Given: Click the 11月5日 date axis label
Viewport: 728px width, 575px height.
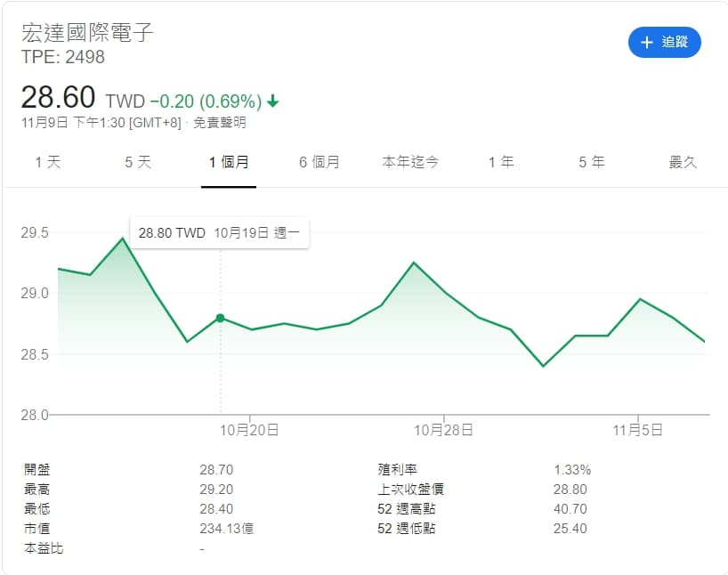Looking at the screenshot, I should pyautogui.click(x=638, y=430).
